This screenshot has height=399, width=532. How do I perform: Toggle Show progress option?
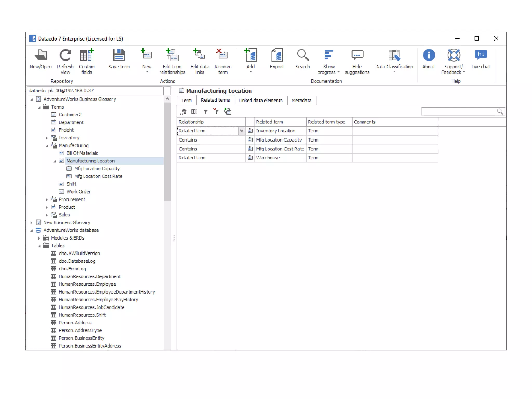329,55
